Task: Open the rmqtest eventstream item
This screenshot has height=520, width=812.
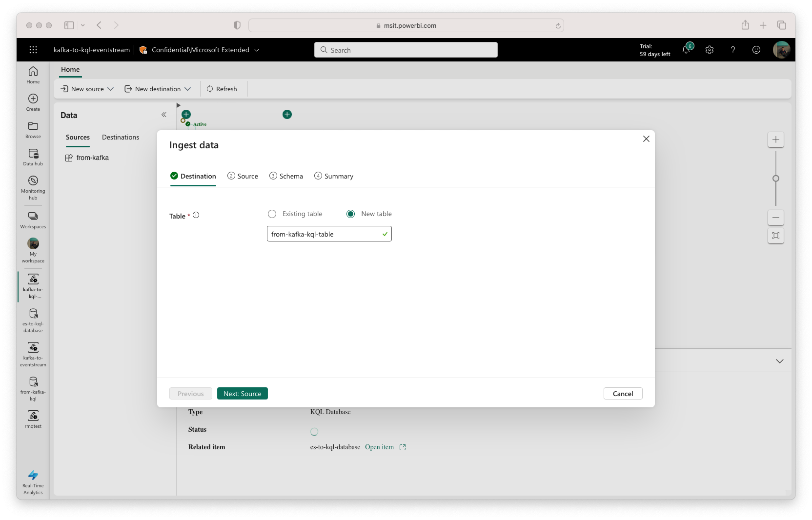Action: pos(33,418)
